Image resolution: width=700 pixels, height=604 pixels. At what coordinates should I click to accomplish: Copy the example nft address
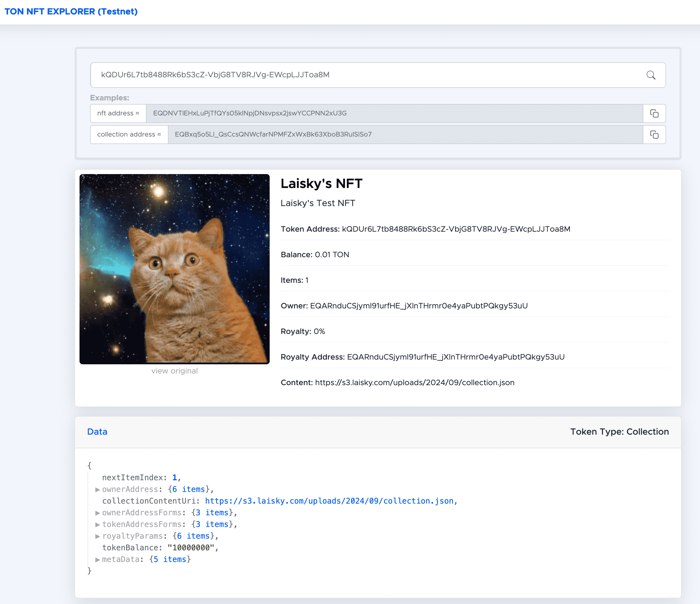[654, 113]
